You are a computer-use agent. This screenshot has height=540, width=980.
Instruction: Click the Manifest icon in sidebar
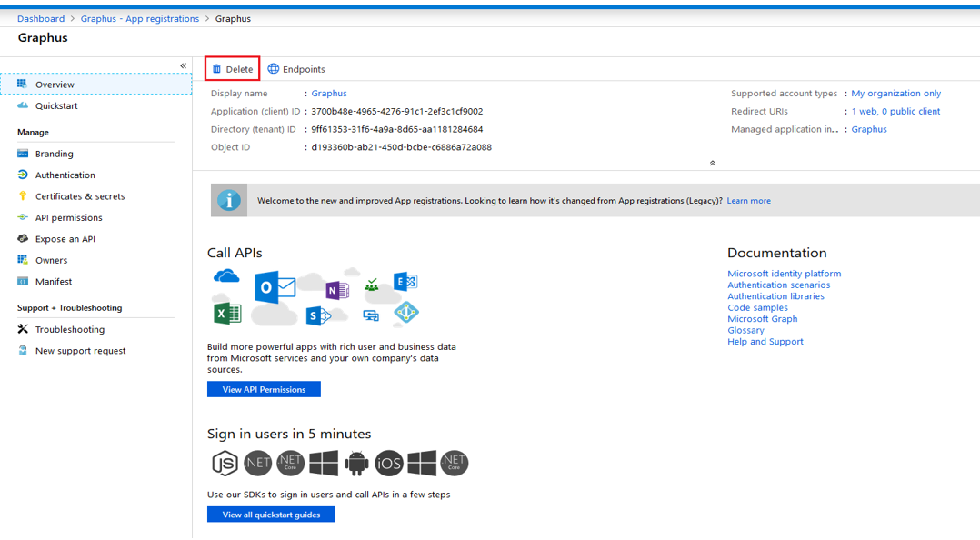click(x=23, y=281)
